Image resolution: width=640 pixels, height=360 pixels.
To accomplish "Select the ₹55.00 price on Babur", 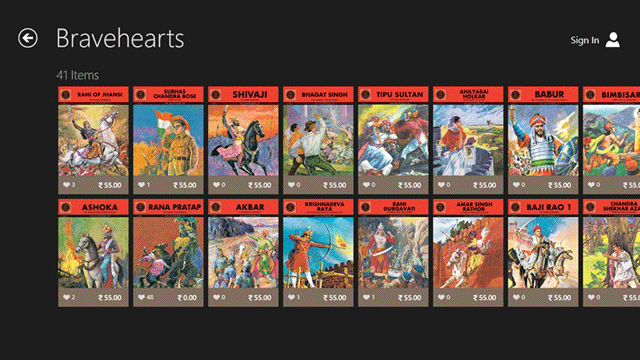I will [x=560, y=185].
